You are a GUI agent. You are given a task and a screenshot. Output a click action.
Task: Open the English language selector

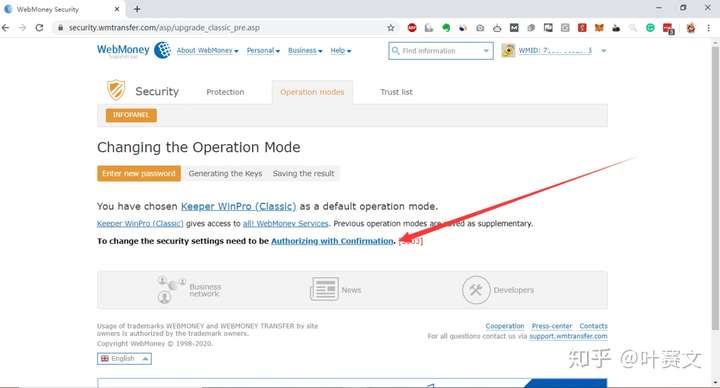124,358
